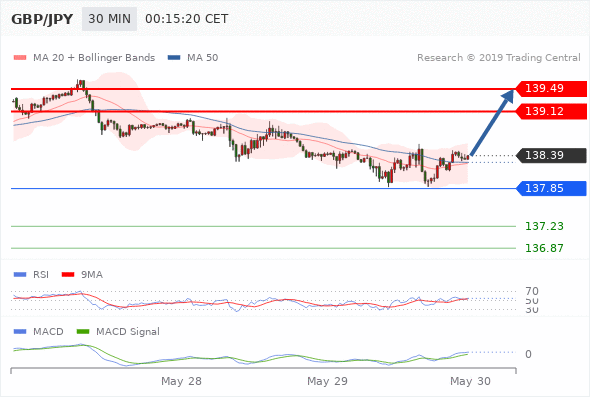This screenshot has height=400, width=590.
Task: Click the 138.39 current price tag
Action: point(550,155)
